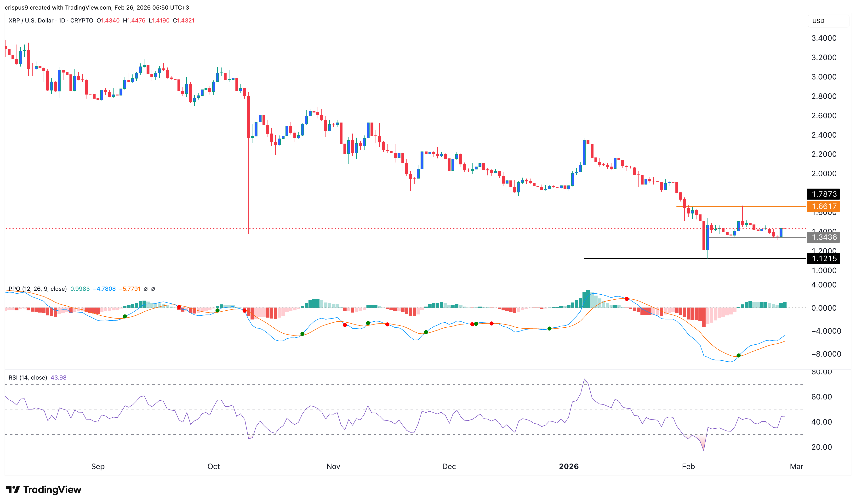The height and width of the screenshot is (504, 856).
Task: Click the 2026 label on the time axis
Action: point(569,466)
